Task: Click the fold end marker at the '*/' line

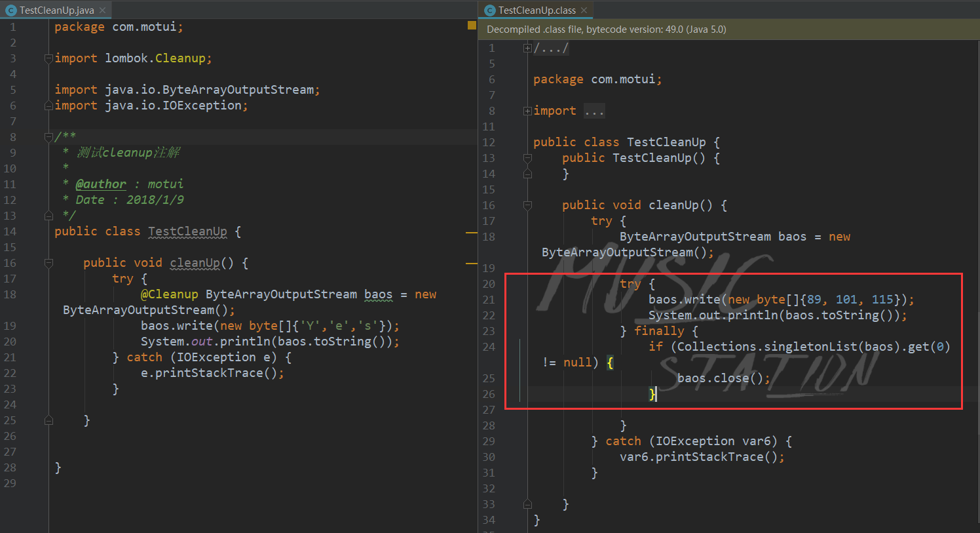Action: click(x=48, y=216)
